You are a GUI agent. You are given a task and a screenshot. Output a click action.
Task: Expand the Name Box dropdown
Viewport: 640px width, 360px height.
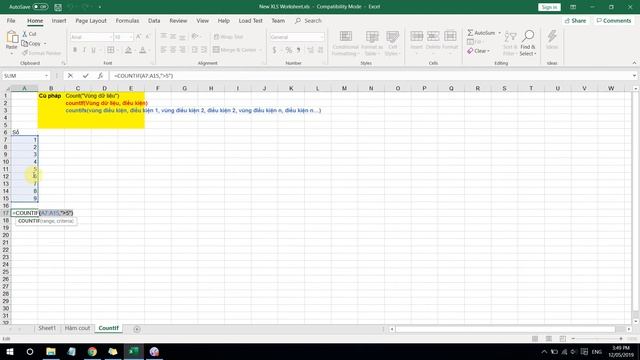46,76
